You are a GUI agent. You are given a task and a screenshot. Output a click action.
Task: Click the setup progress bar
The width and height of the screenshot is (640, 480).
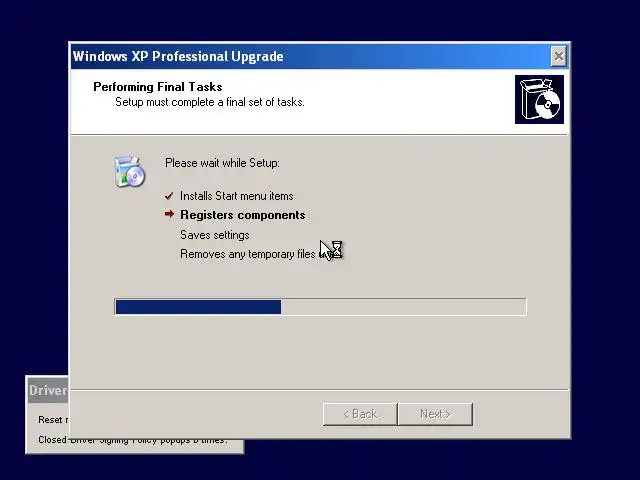coord(320,307)
